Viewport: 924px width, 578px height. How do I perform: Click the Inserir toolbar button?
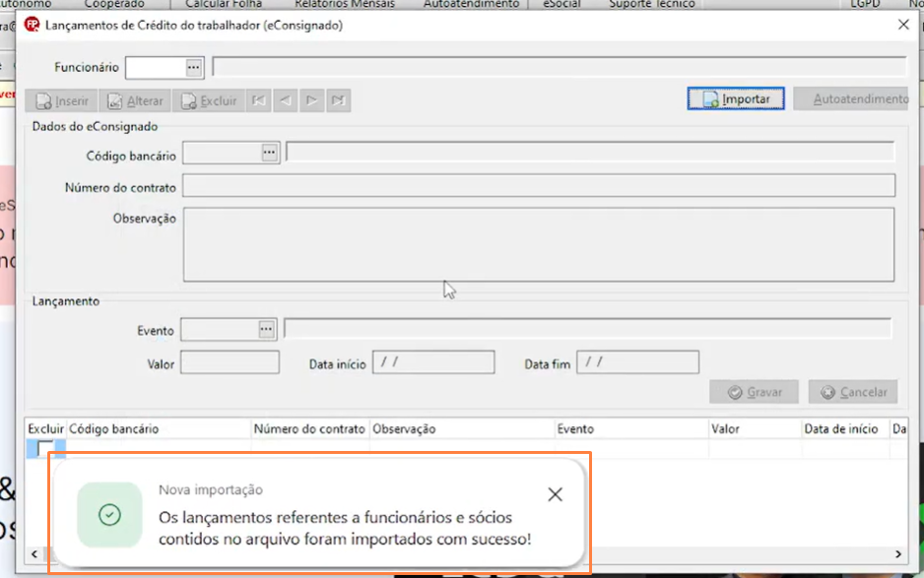62,100
